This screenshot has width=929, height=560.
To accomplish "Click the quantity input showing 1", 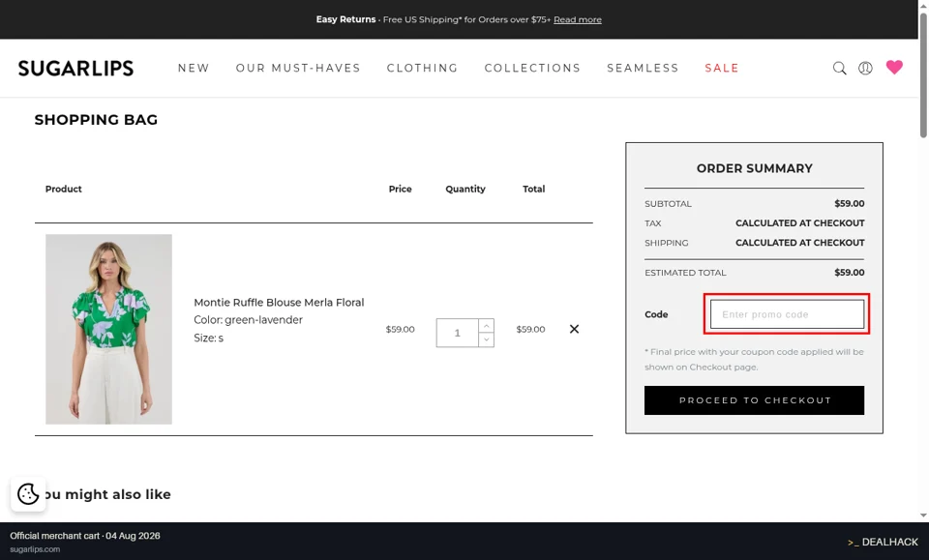I will [x=457, y=333].
